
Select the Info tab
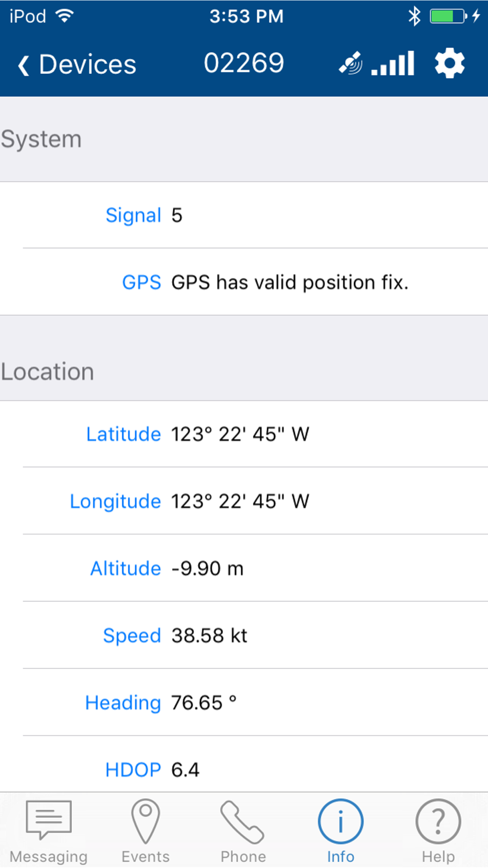coord(341,831)
